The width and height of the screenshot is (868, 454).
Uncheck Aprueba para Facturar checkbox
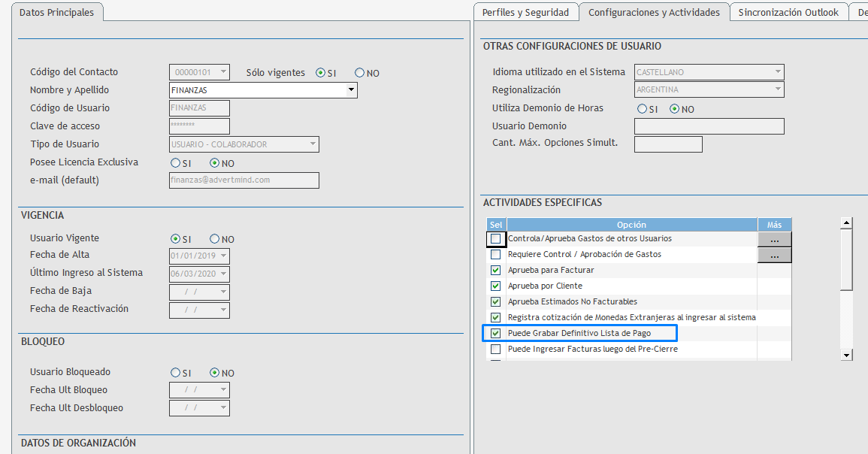[495, 271]
